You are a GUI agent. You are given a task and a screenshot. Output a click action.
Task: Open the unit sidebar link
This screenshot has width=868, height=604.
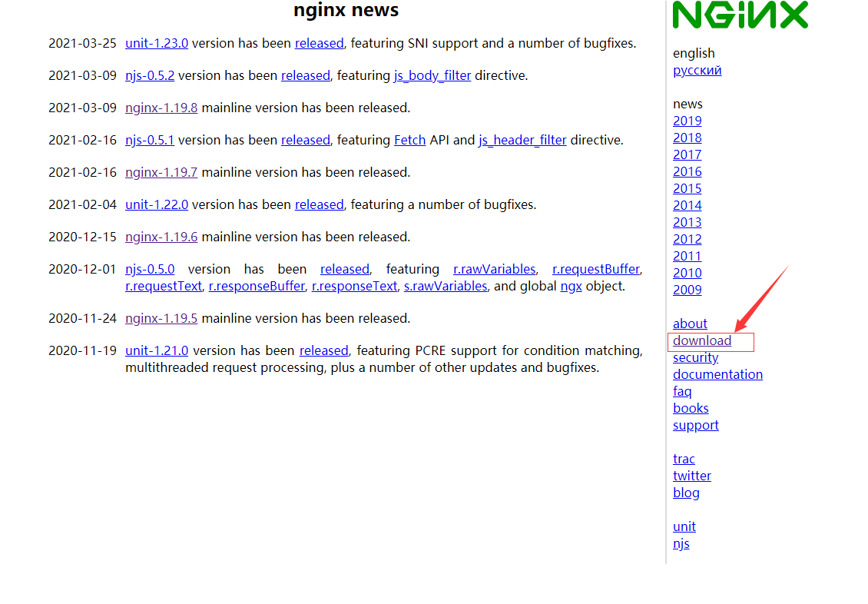coord(684,526)
